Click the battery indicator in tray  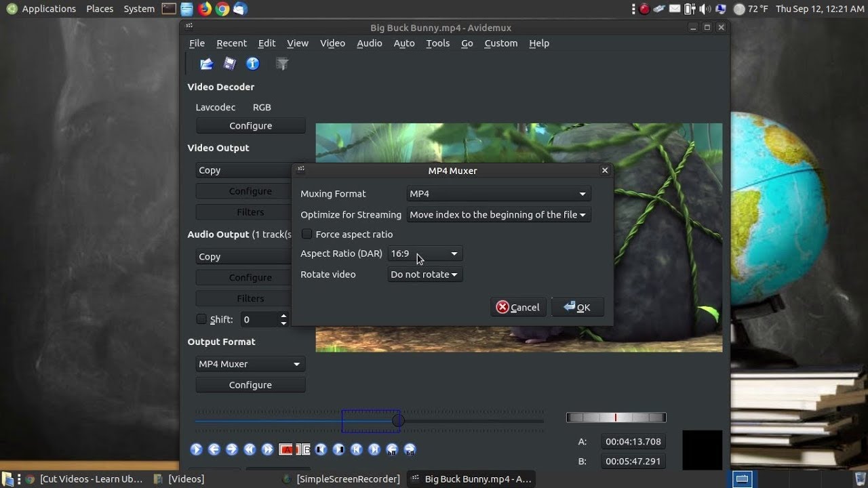click(x=690, y=9)
